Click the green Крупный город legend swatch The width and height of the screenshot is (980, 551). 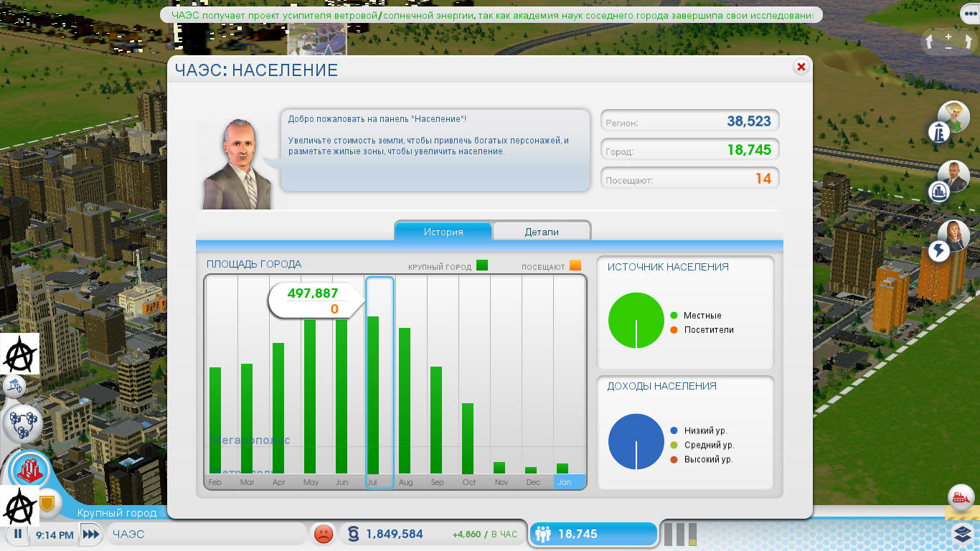click(482, 265)
